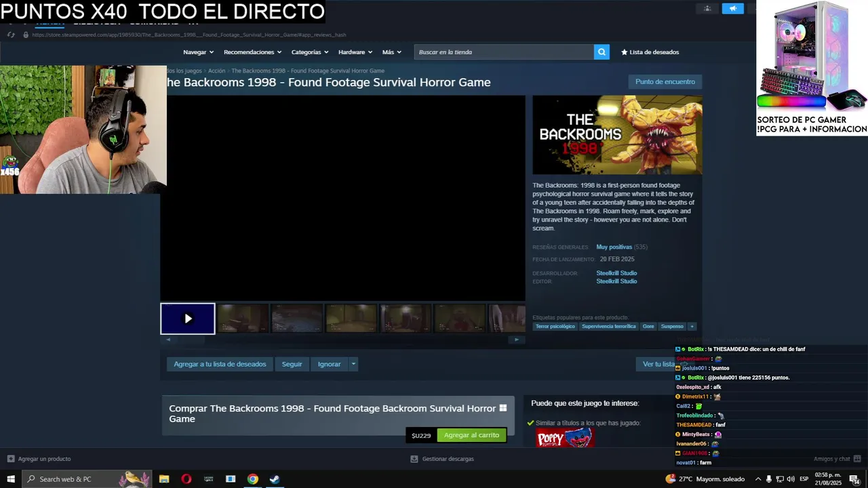Viewport: 868px width, 488px height.
Task: Click the Seguir button
Action: tap(292, 364)
